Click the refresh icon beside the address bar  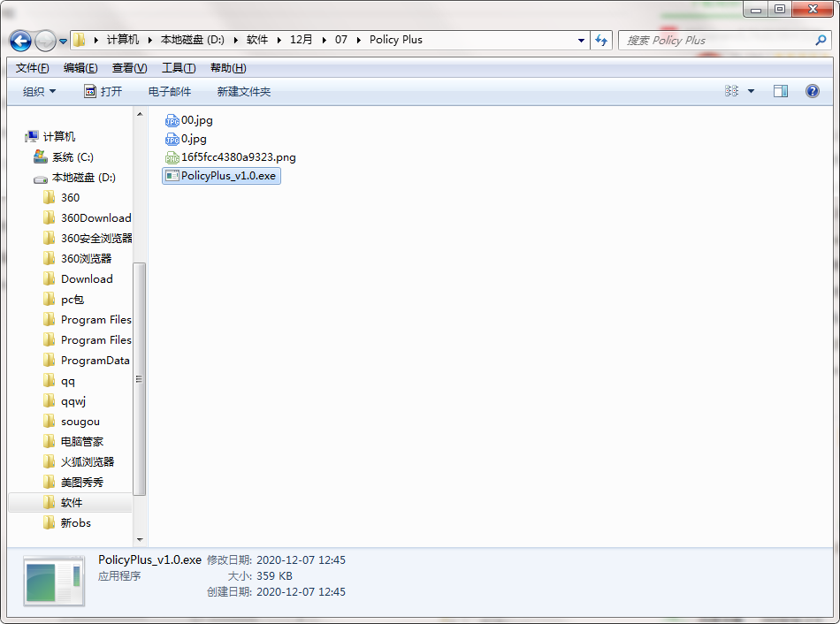pos(601,40)
